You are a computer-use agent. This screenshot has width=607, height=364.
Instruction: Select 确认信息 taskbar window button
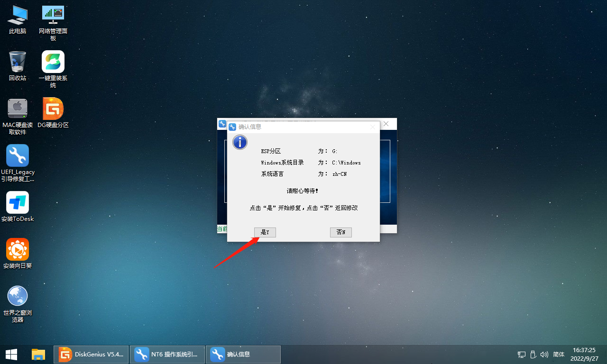(x=243, y=354)
